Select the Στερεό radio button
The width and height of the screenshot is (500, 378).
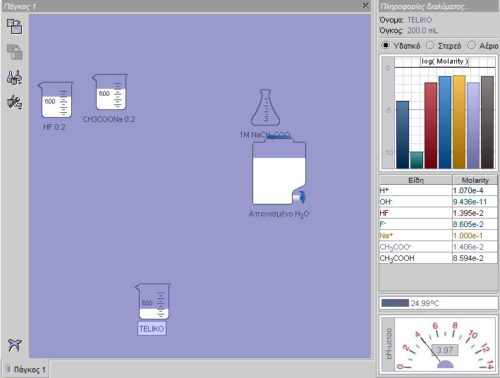click(430, 45)
